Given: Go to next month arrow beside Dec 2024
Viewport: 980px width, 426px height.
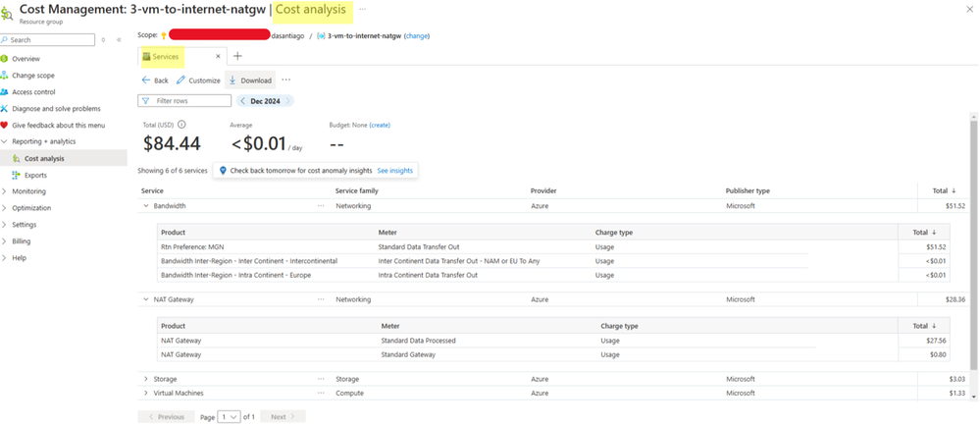Looking at the screenshot, I should [x=286, y=101].
